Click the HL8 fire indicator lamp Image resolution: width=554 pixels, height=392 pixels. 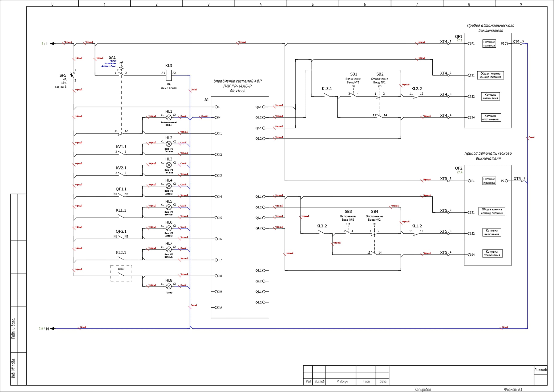[169, 286]
